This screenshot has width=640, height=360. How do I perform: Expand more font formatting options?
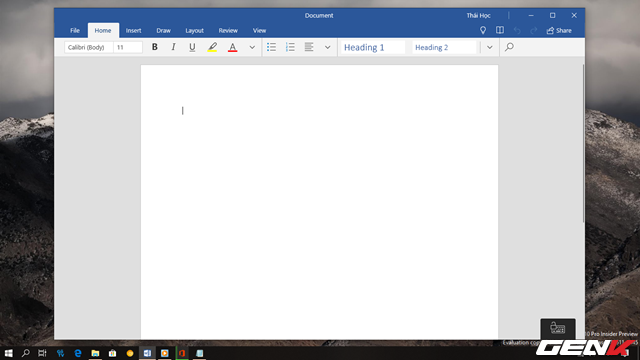(x=252, y=47)
